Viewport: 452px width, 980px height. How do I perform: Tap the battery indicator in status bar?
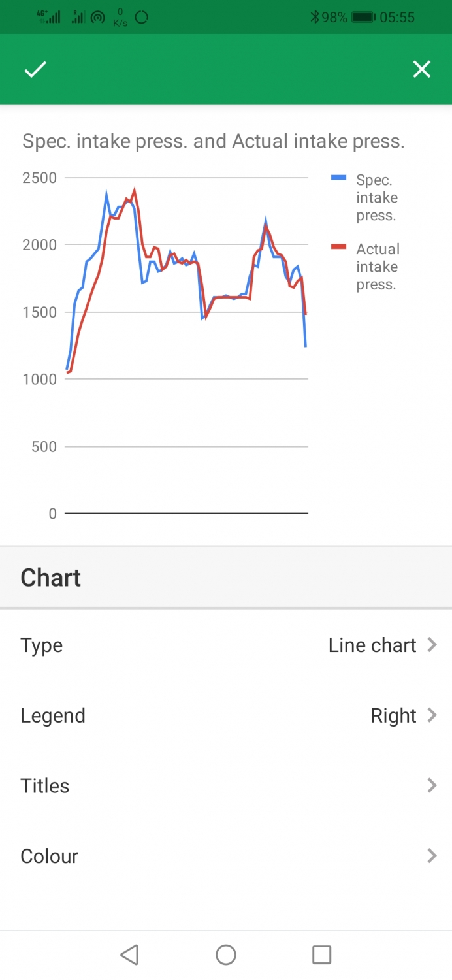click(x=363, y=17)
